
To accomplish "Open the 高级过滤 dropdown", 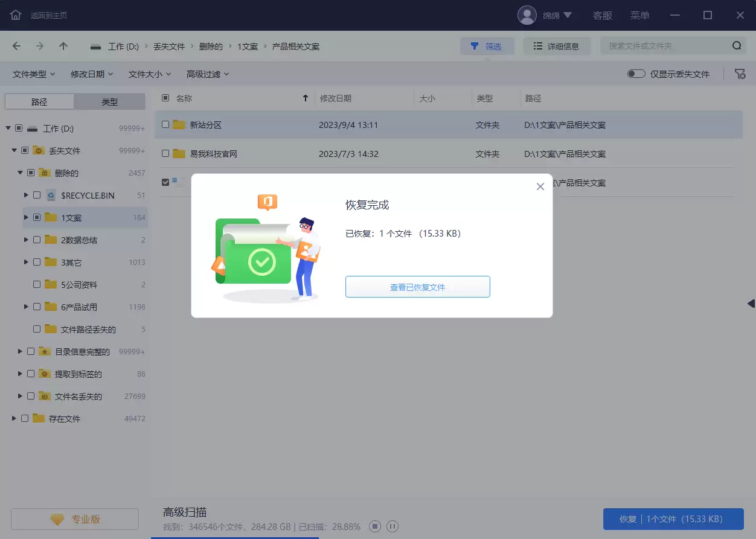I will tap(206, 74).
